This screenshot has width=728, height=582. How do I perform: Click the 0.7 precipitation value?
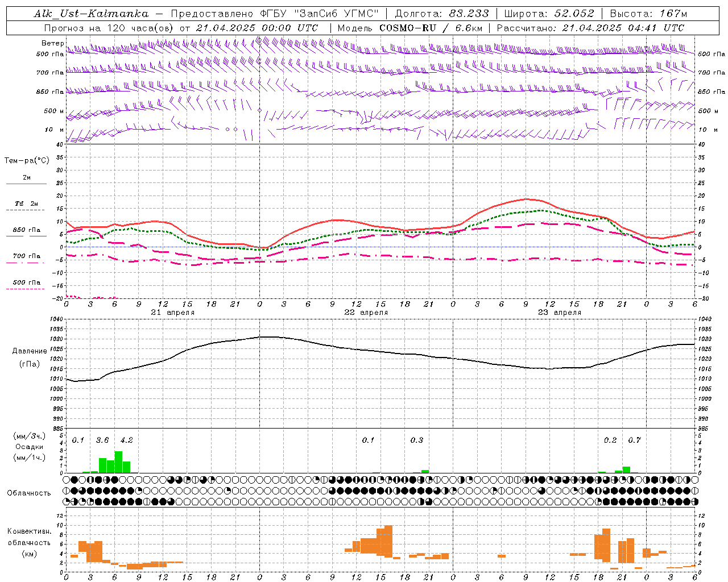tap(635, 440)
